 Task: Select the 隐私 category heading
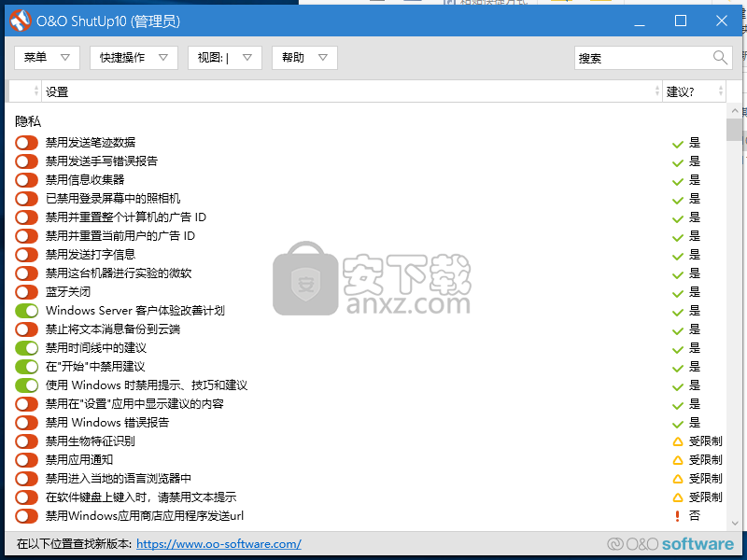[x=28, y=121]
